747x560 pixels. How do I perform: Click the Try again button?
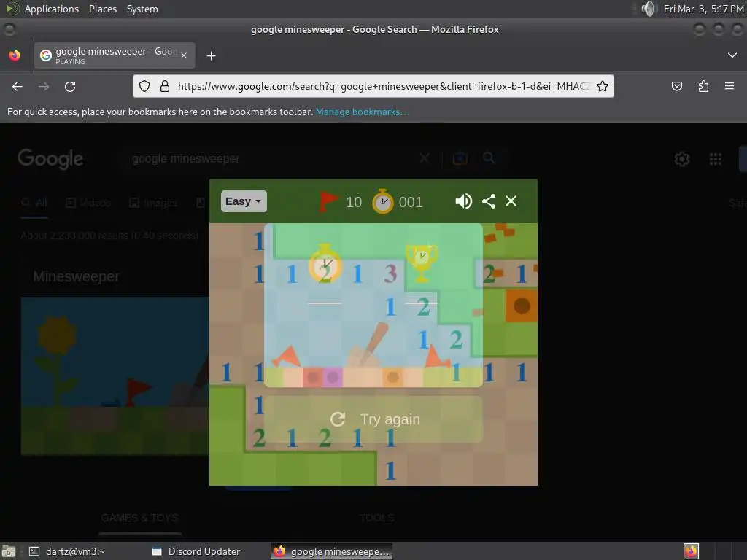click(373, 419)
